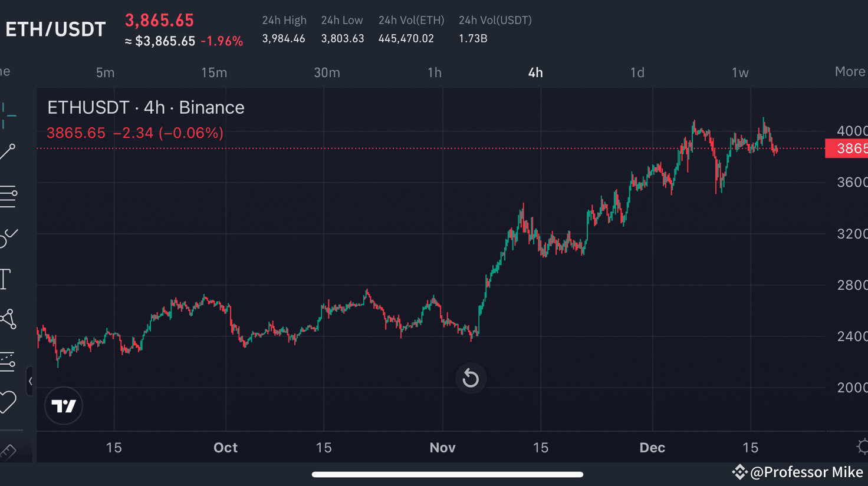The height and width of the screenshot is (486, 868).
Task: Switch to the 1d interval tab
Action: point(637,72)
